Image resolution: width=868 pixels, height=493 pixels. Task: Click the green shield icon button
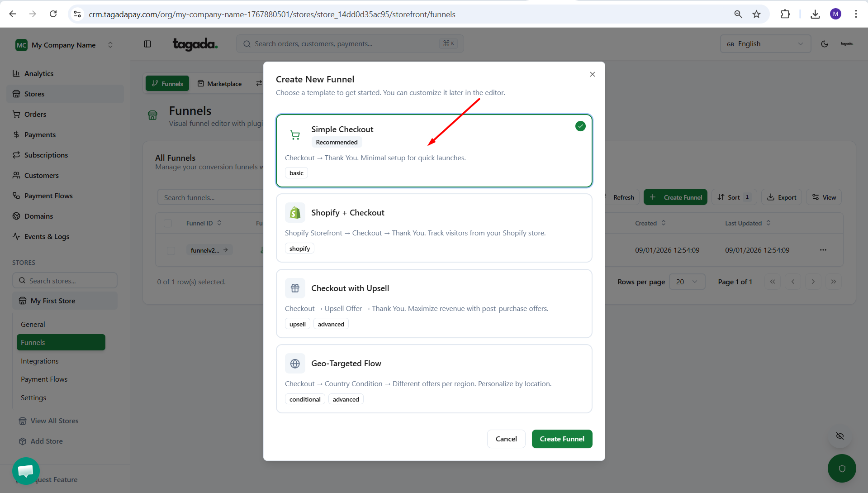[841, 468]
